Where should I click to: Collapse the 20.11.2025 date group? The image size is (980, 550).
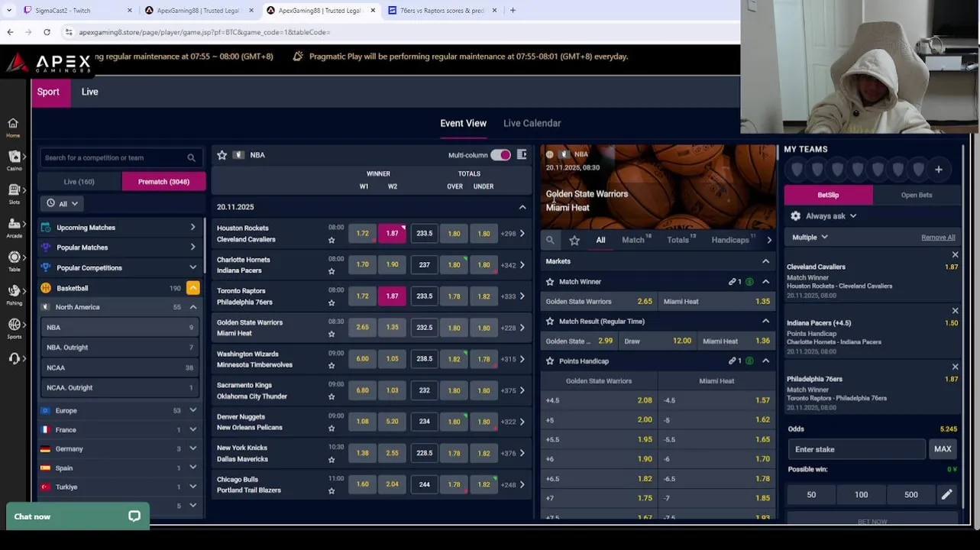point(522,207)
